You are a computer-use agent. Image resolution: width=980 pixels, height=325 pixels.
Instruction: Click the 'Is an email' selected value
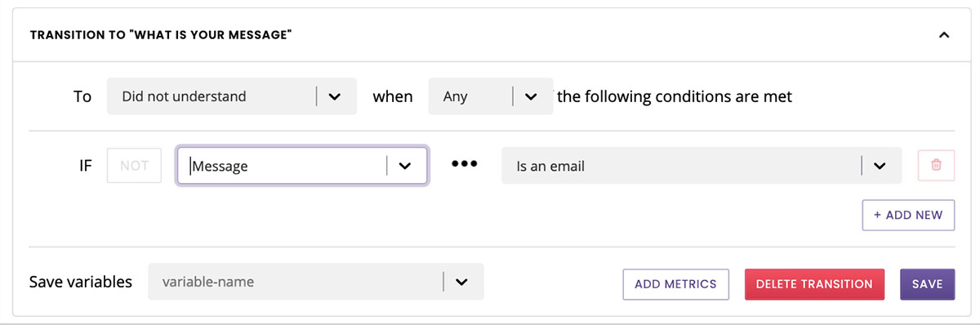[550, 166]
